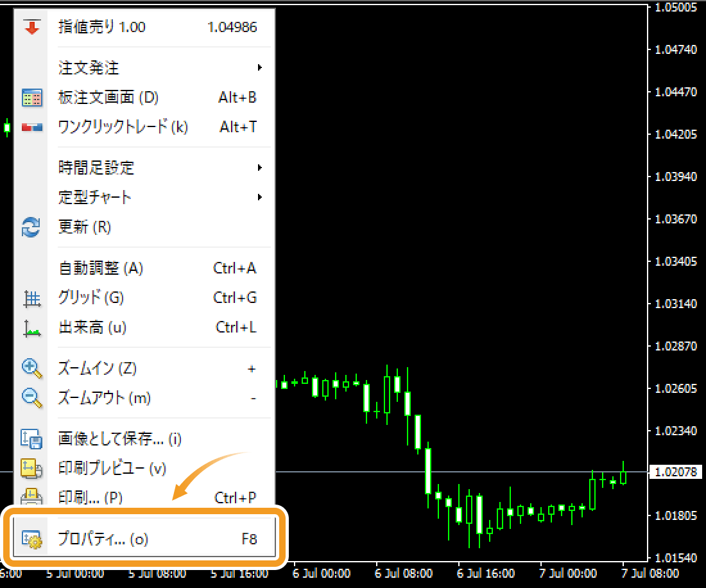Click the zoom out magnifier icon
This screenshot has width=706, height=588.
32,399
